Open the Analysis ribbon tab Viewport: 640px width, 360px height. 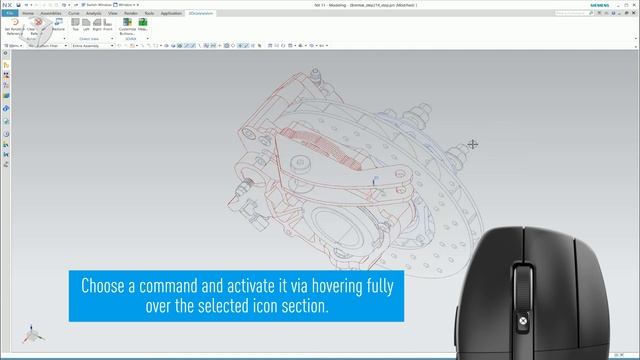(93, 13)
